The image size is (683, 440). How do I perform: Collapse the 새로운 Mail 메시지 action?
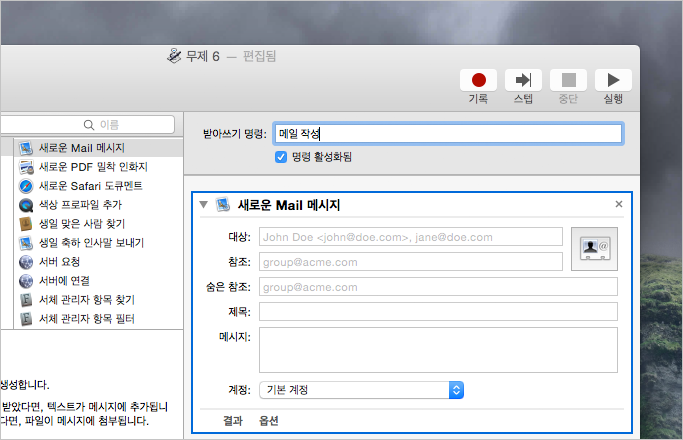tap(203, 204)
